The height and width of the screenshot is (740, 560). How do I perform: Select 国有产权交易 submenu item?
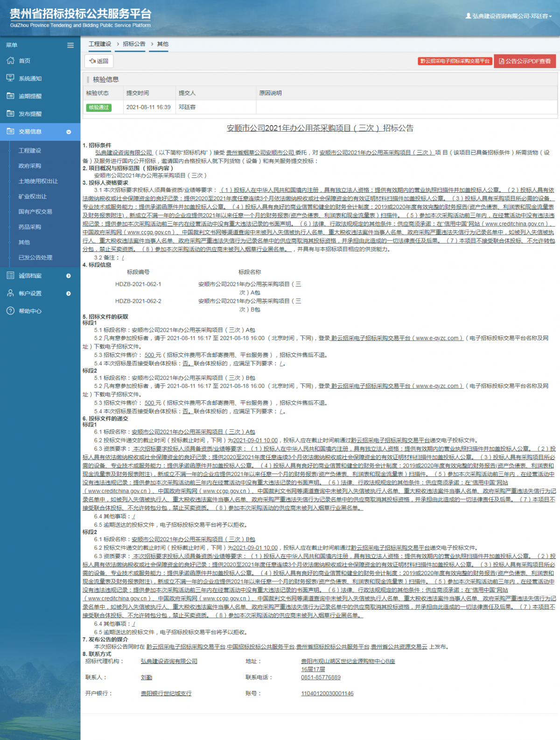coord(35,211)
